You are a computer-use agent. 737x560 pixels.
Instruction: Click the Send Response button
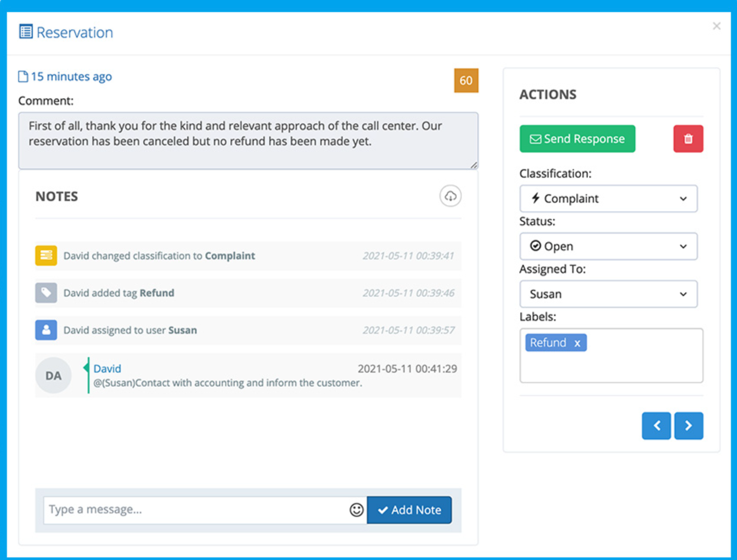pos(577,138)
